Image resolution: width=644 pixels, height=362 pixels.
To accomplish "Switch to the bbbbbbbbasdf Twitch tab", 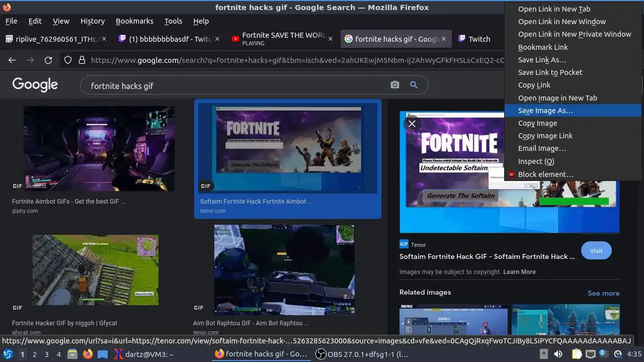I will click(x=169, y=39).
